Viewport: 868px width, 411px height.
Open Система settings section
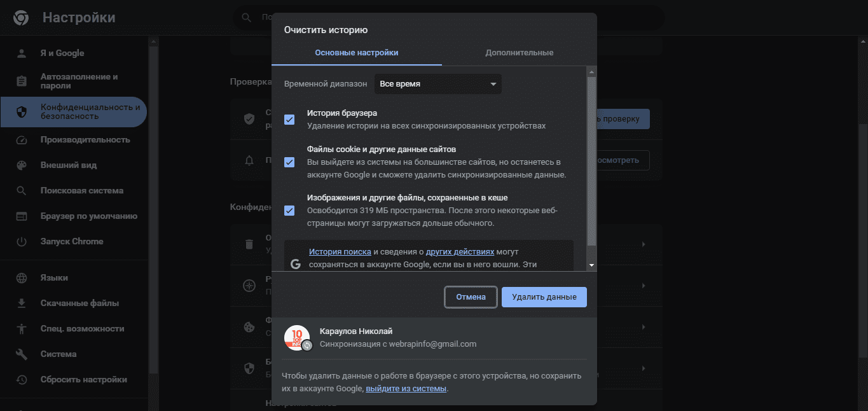[74, 354]
